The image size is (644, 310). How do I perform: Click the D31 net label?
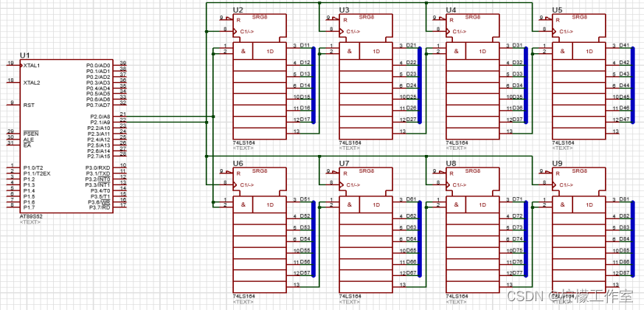[518, 45]
